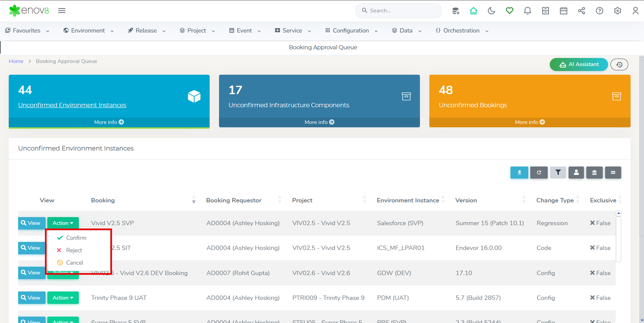
Task: Refresh the table with the reload icon
Action: point(539,173)
